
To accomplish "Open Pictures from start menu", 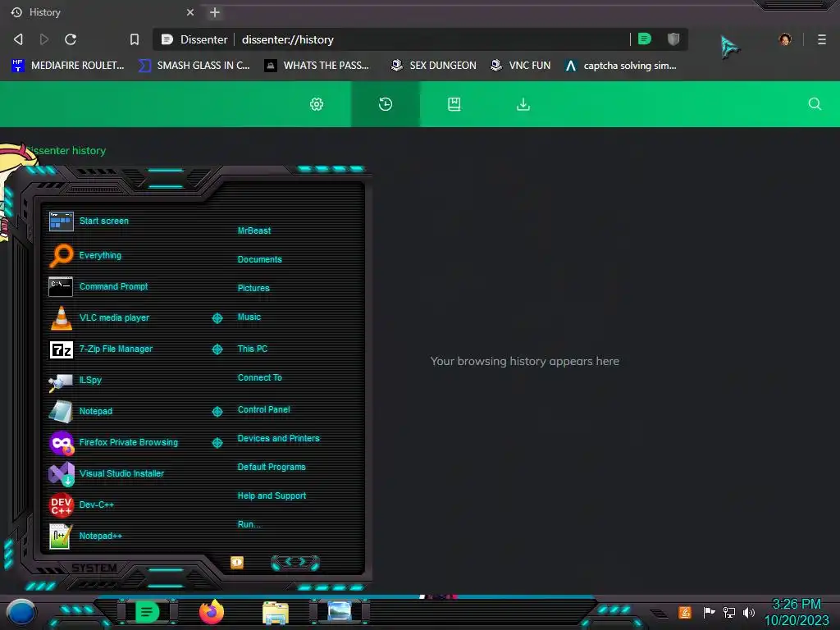I will click(253, 288).
